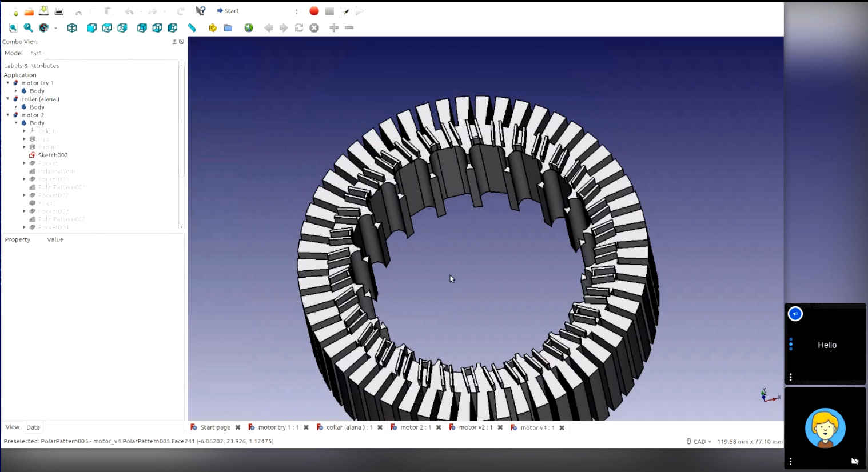Zoom in with the plus icon
The height and width of the screenshot is (472, 868).
(x=334, y=27)
